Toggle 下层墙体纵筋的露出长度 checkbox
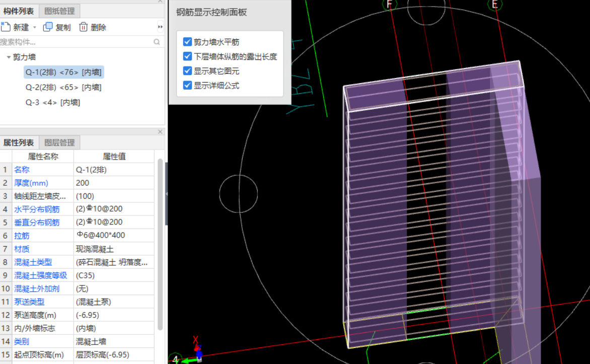The width and height of the screenshot is (590, 364). pos(187,56)
